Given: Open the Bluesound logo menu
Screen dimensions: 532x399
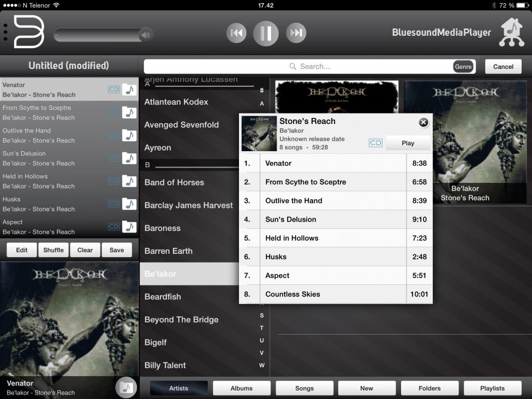Looking at the screenshot, I should point(29,32).
